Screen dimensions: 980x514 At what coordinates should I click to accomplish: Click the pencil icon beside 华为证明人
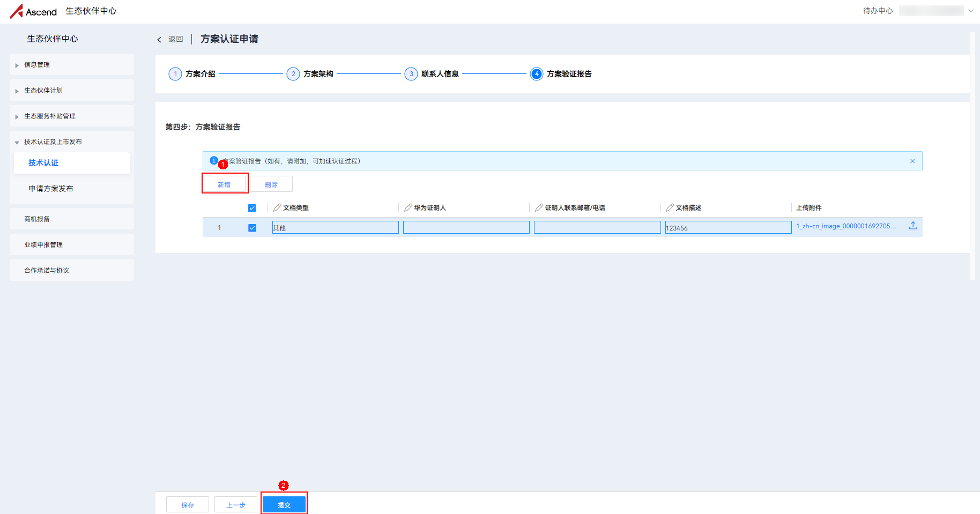[408, 207]
